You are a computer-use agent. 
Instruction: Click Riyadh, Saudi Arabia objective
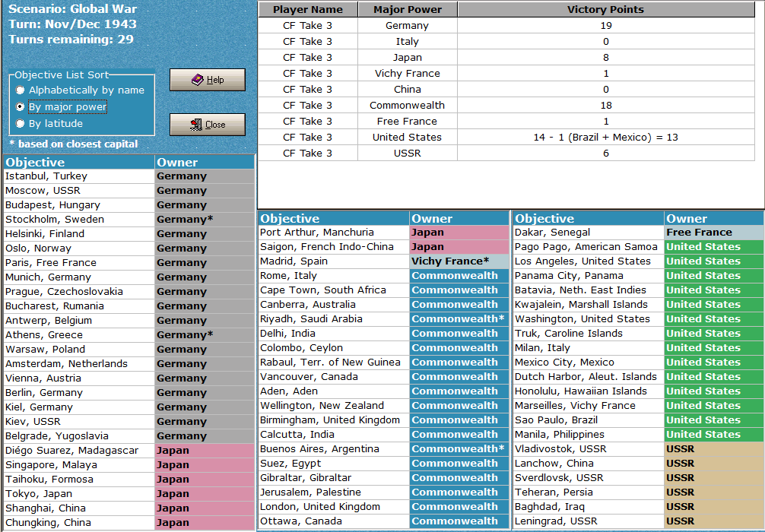point(334,319)
